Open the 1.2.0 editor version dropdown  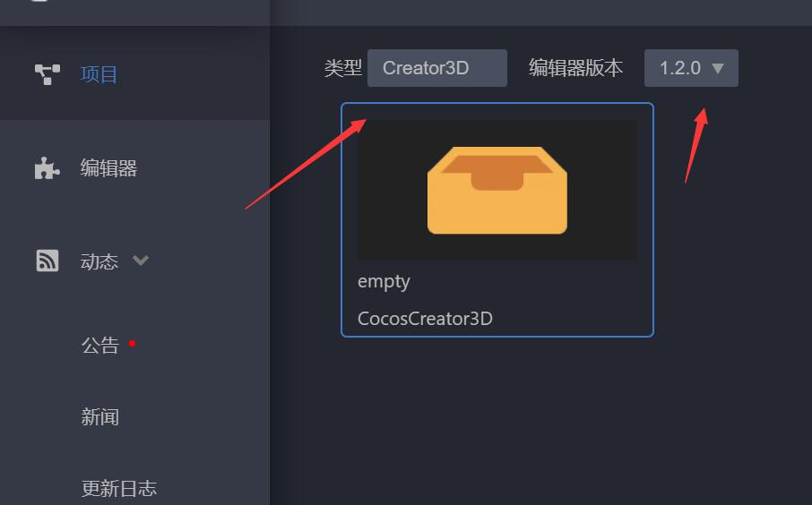coord(691,68)
